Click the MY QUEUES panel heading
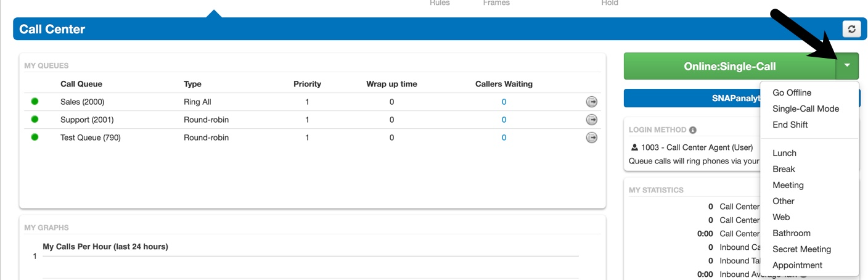This screenshot has height=280, width=868. 46,65
